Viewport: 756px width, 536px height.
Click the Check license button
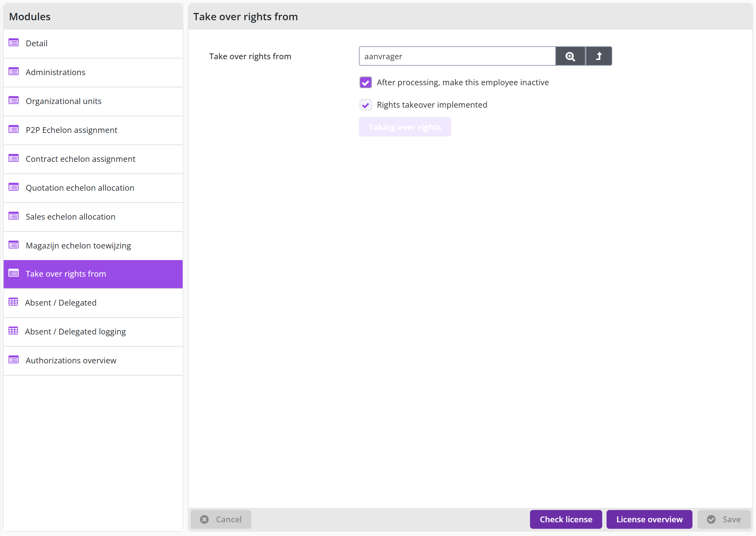click(x=566, y=519)
